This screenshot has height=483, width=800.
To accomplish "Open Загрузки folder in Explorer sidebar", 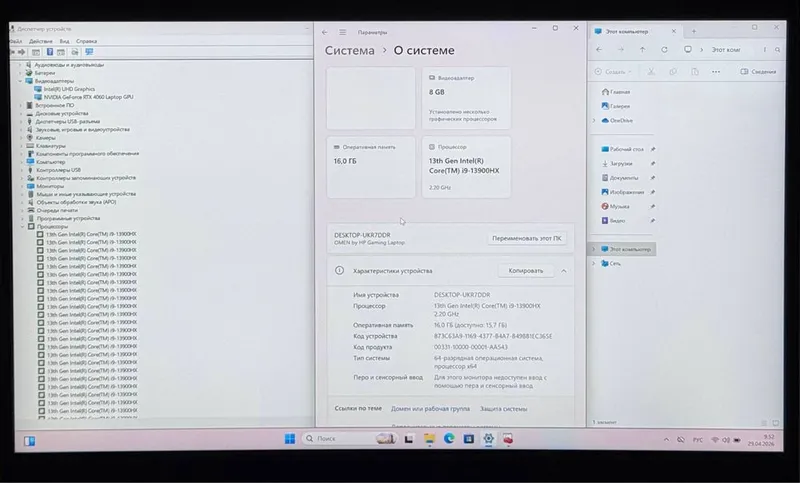I will tap(617, 164).
